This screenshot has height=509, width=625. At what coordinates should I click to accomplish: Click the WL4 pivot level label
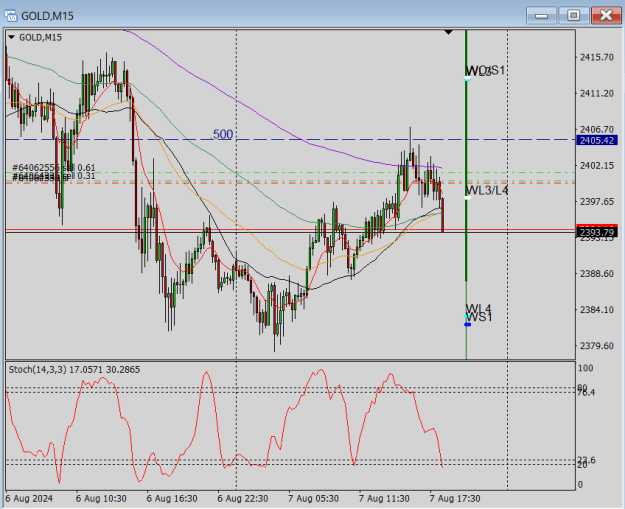coord(479,308)
